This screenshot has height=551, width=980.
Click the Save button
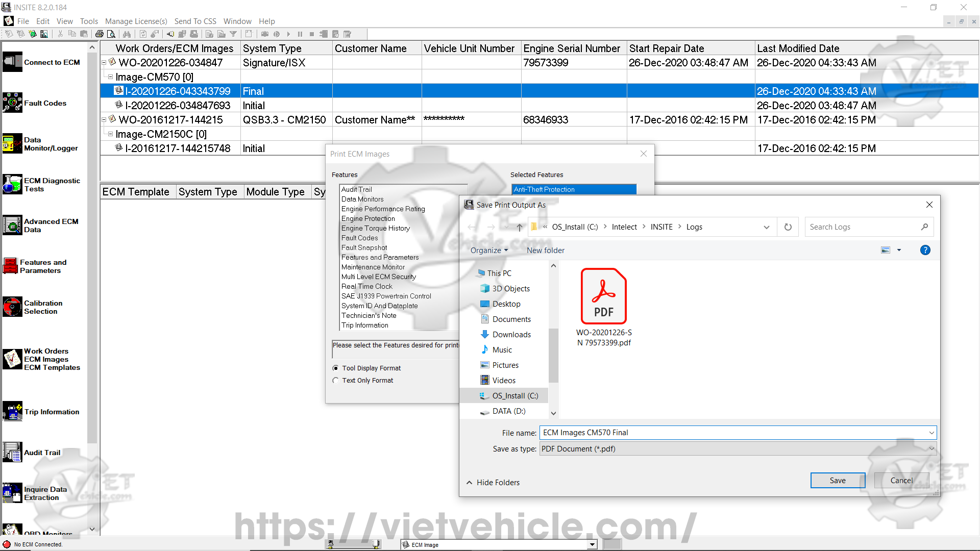(837, 481)
